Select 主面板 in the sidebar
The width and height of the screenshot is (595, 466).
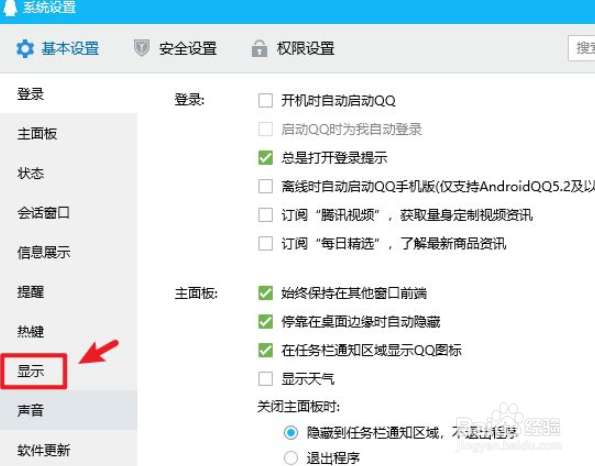(68, 134)
